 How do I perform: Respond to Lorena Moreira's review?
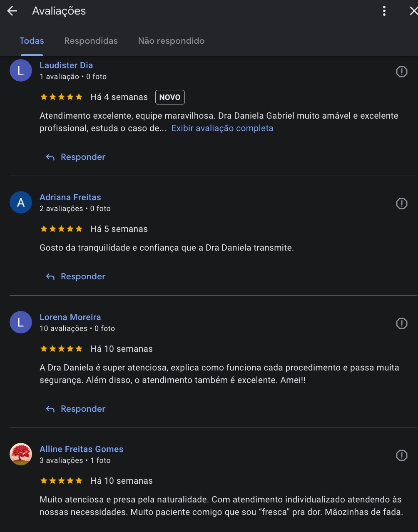point(76,409)
